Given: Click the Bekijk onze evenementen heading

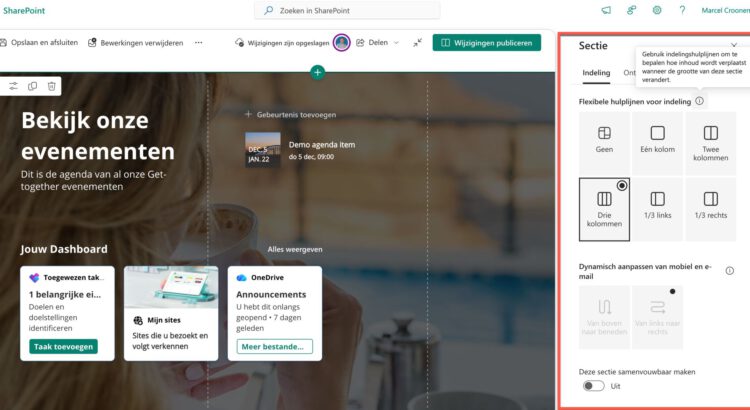Looking at the screenshot, I should [x=98, y=135].
